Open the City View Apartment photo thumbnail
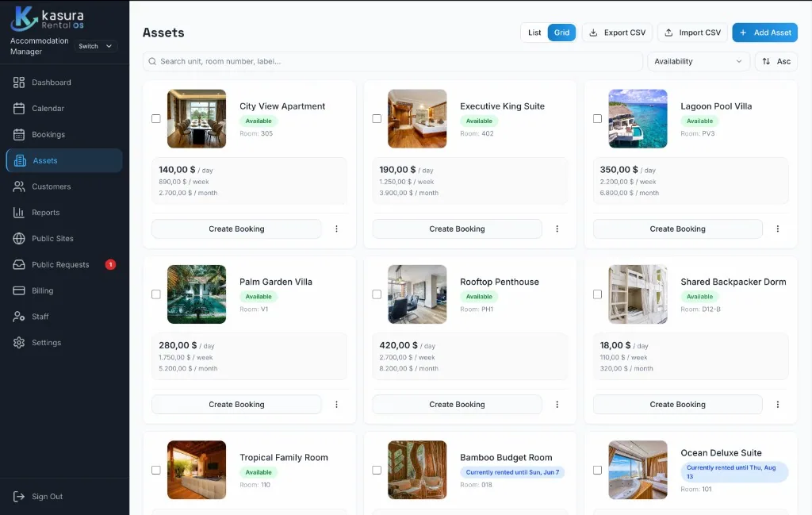The height and width of the screenshot is (515, 812). pos(197,119)
